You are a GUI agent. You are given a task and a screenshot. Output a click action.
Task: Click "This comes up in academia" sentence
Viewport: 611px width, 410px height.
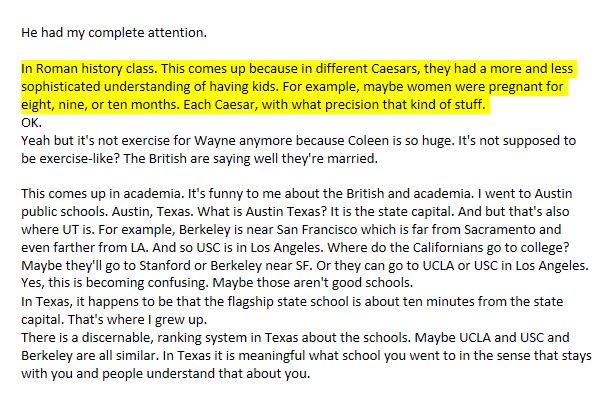[x=102, y=194]
